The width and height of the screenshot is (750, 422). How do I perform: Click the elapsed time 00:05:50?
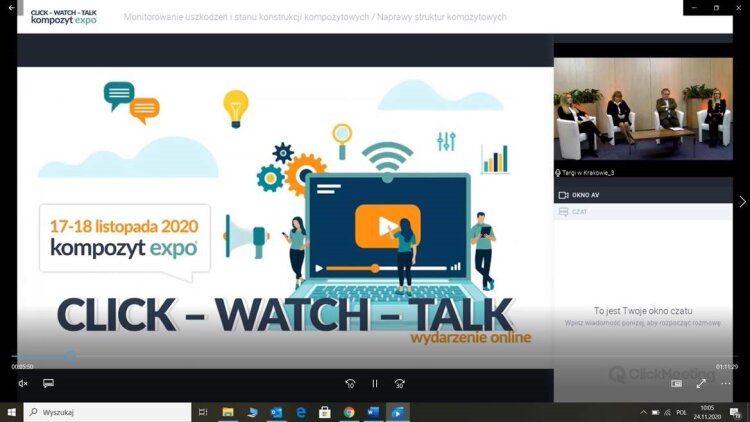click(x=22, y=366)
